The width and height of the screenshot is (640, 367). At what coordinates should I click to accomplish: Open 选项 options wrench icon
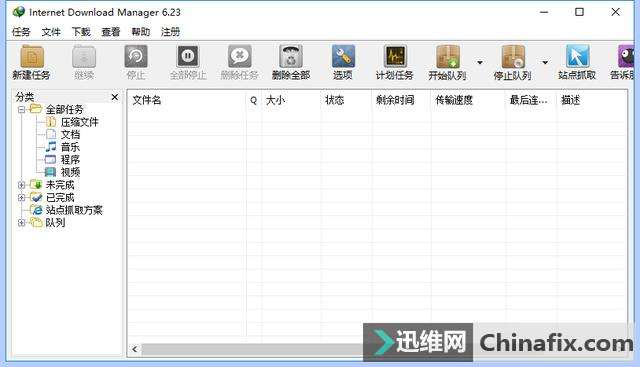pos(343,56)
